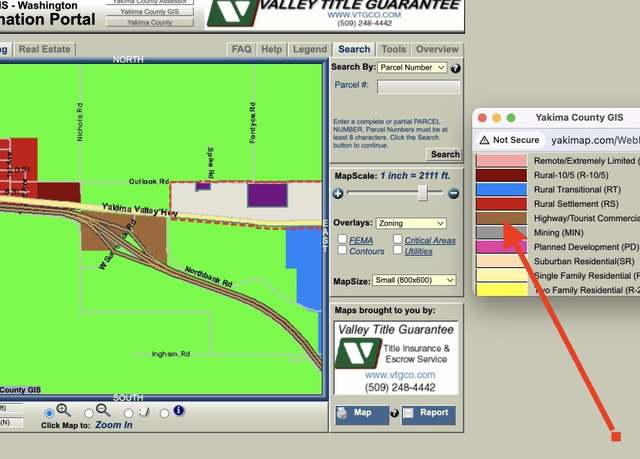The image size is (640, 459).
Task: Click the zoom-out magnifier icon below map
Action: click(103, 410)
